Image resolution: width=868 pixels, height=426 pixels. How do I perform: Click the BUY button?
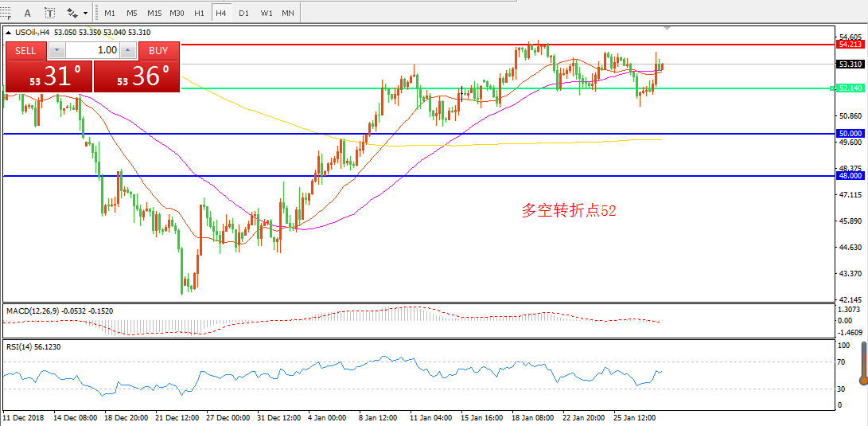pos(158,50)
